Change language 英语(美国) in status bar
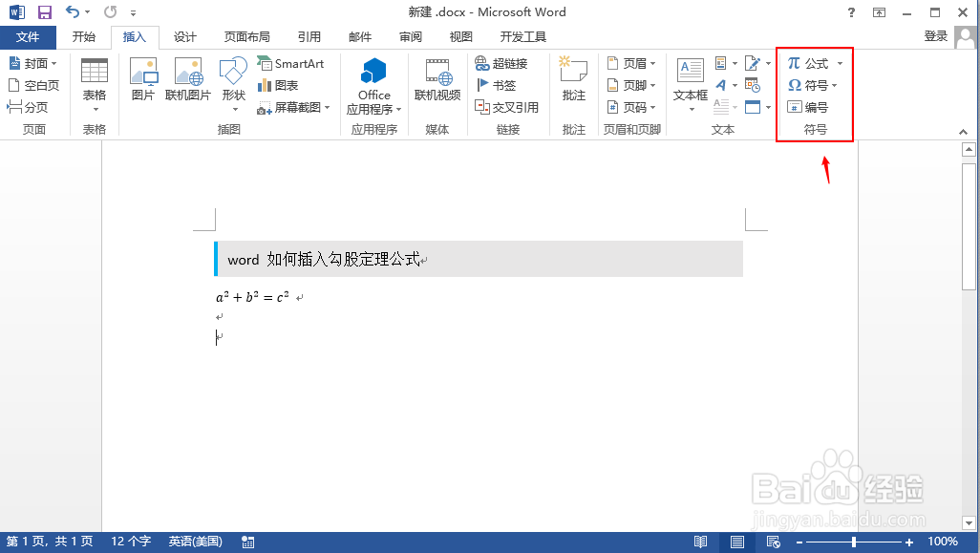 coord(196,542)
